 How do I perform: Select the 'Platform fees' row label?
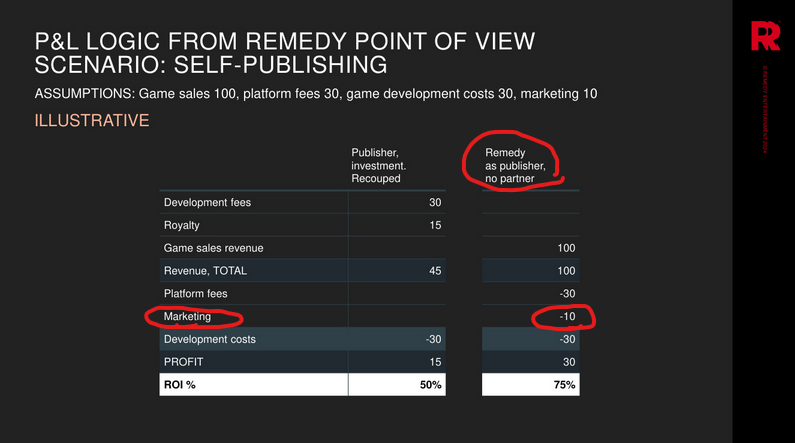click(195, 293)
